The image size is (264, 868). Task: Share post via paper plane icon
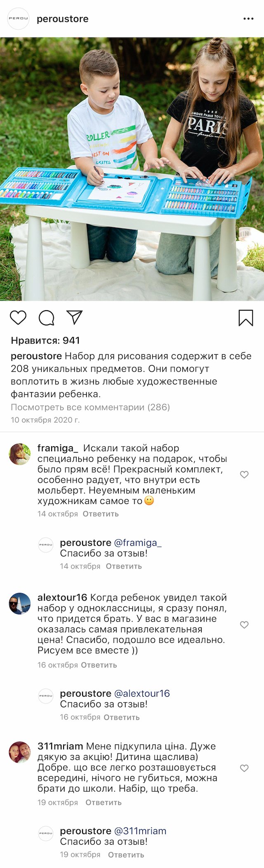click(75, 317)
